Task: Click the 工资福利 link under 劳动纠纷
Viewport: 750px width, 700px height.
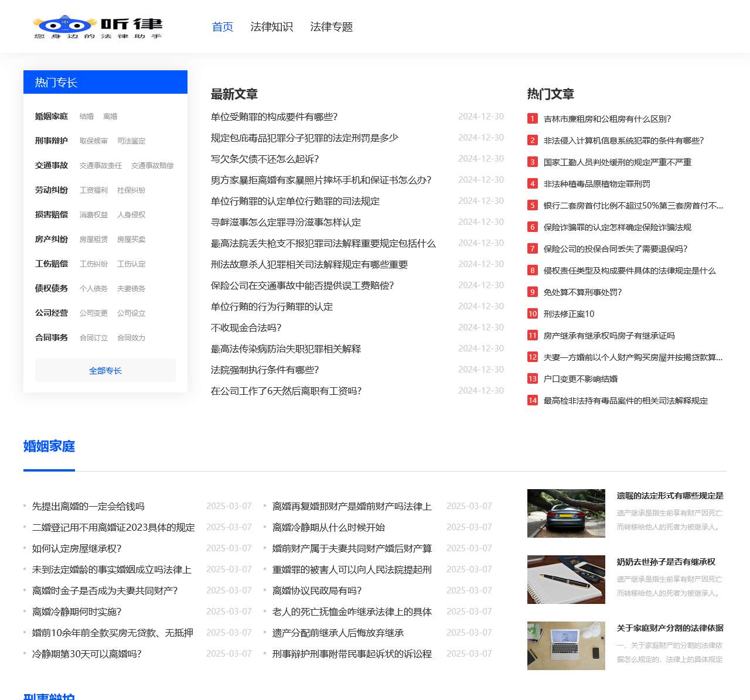Action: click(92, 190)
